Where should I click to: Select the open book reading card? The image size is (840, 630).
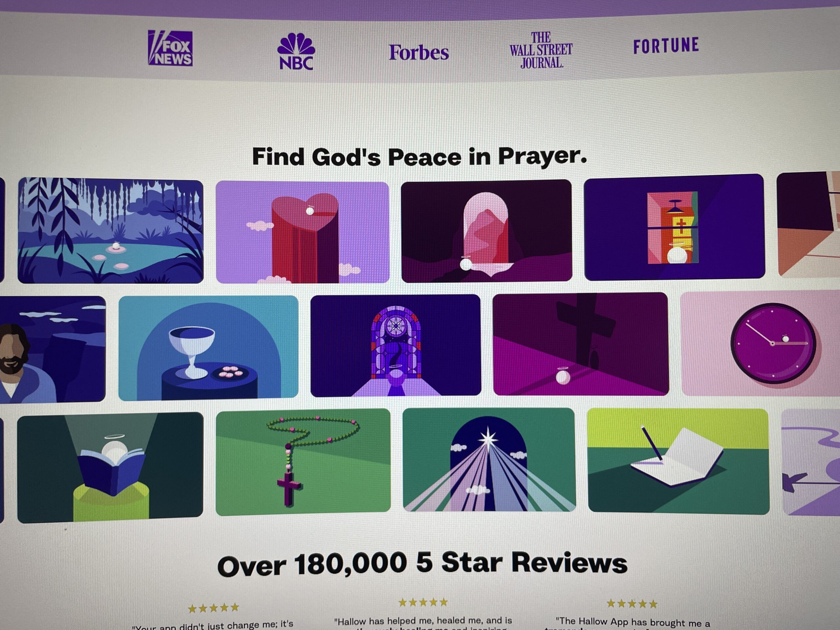(110, 467)
